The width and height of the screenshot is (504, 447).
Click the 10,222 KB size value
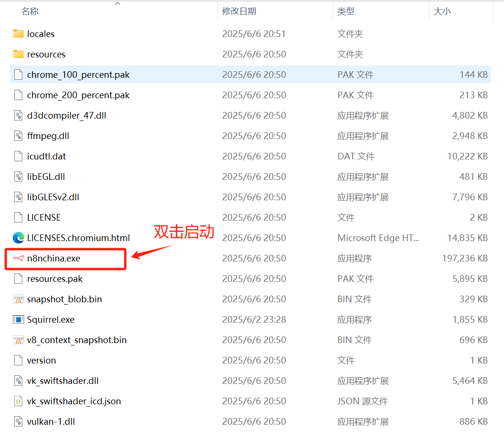(467, 156)
